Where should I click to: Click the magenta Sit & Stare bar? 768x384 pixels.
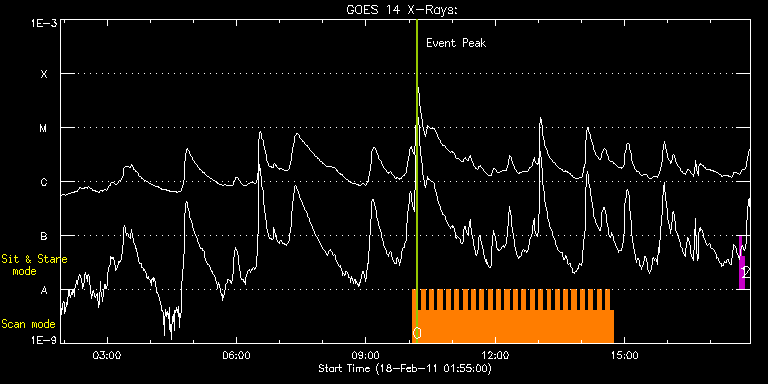tap(742, 263)
